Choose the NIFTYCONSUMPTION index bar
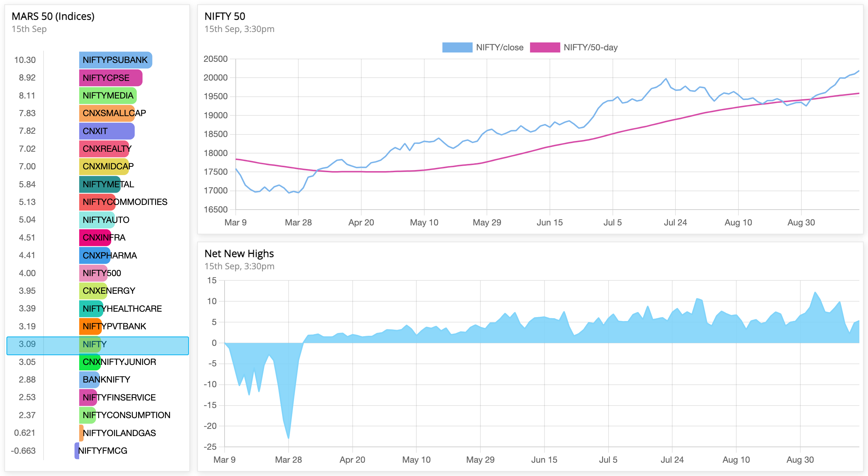Screen dimensions: 868x476 (x=87, y=415)
